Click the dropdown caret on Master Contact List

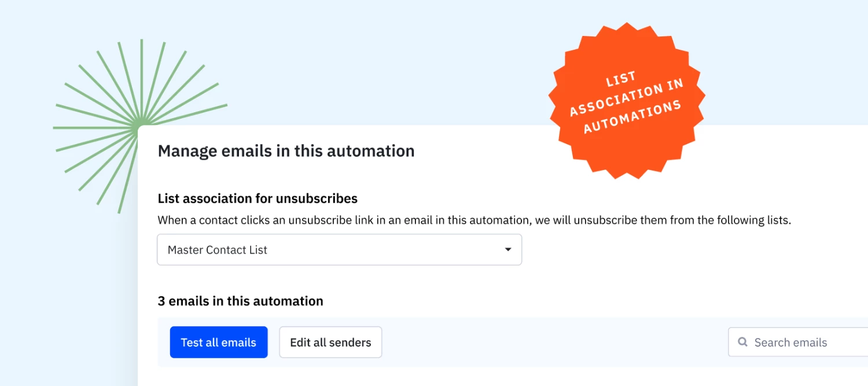coord(507,249)
